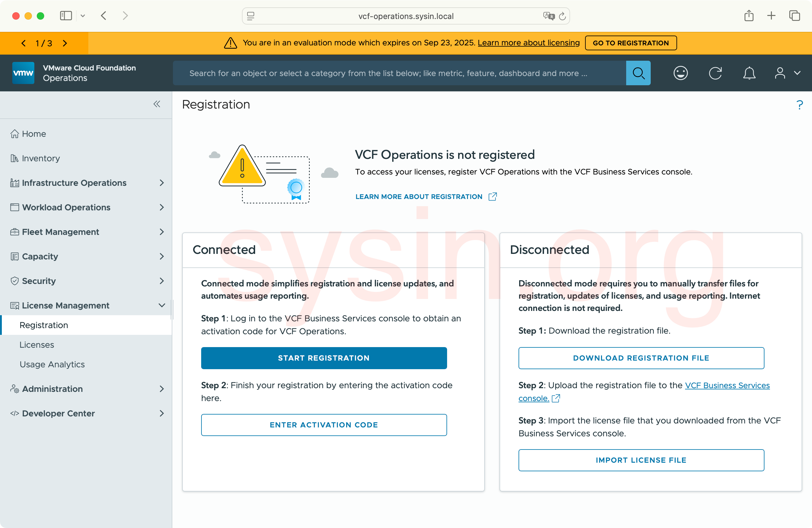Click the refresh icon in the header
The image size is (812, 528).
[715, 73]
